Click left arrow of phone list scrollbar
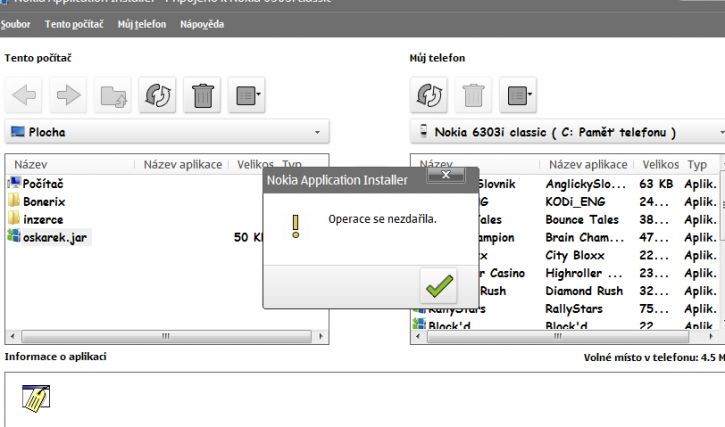This screenshot has width=725, height=427. [x=418, y=336]
